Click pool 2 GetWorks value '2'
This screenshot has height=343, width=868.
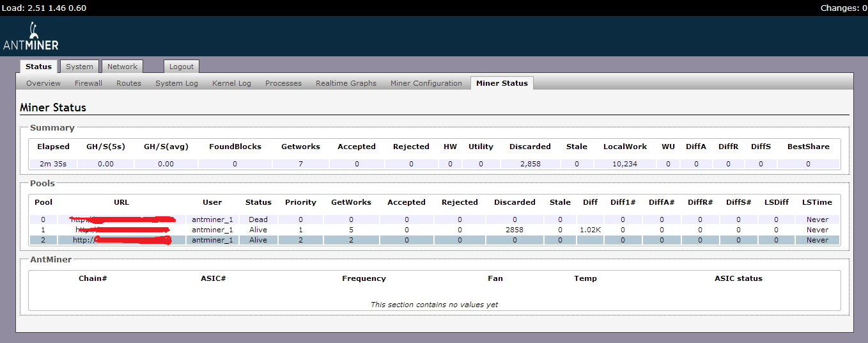(351, 240)
